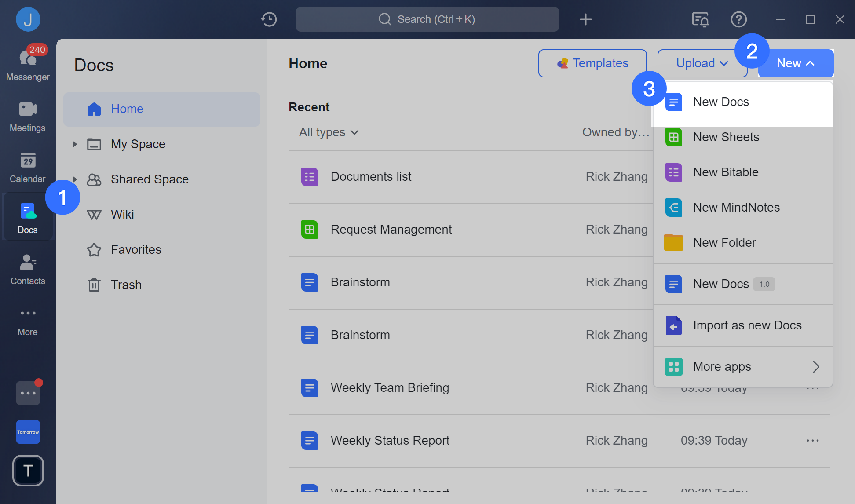The width and height of the screenshot is (855, 504).
Task: Open the Upload dropdown
Action: click(x=701, y=63)
